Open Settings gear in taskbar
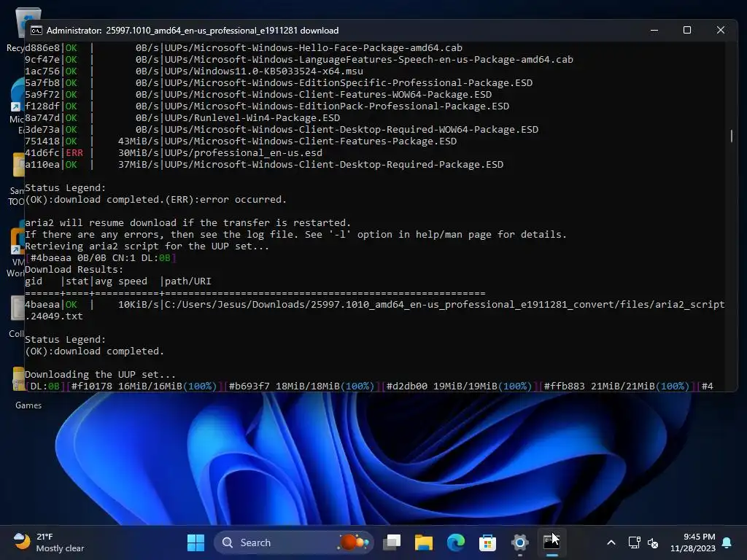The image size is (747, 560). coord(519,542)
